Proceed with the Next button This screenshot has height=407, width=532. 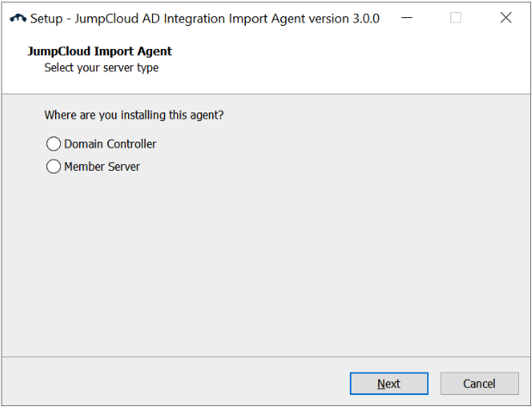coord(388,384)
